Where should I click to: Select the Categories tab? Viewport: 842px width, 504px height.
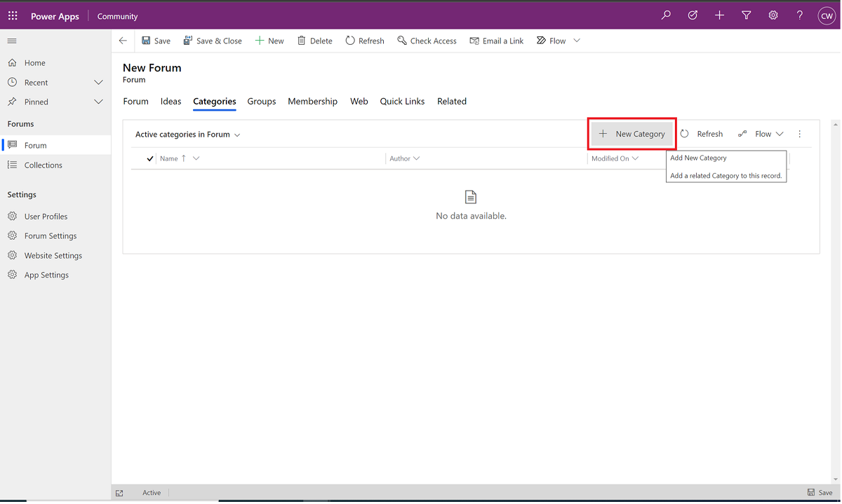click(214, 101)
